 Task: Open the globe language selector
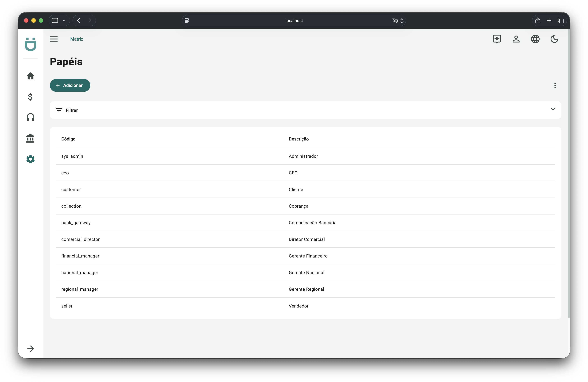point(535,39)
